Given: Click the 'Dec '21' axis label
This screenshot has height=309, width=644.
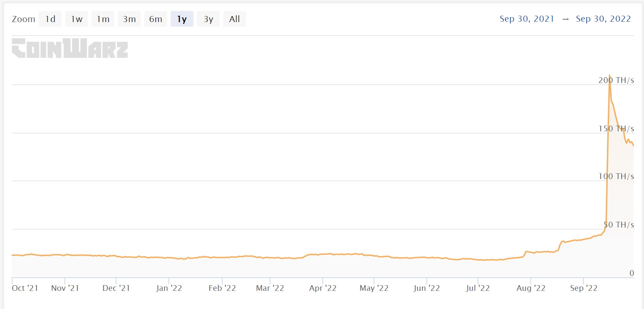Looking at the screenshot, I should point(116,288).
